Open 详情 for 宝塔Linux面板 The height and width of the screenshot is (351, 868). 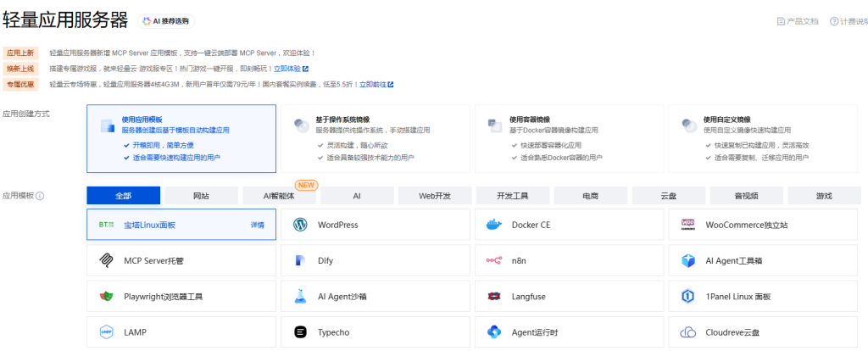(x=258, y=226)
